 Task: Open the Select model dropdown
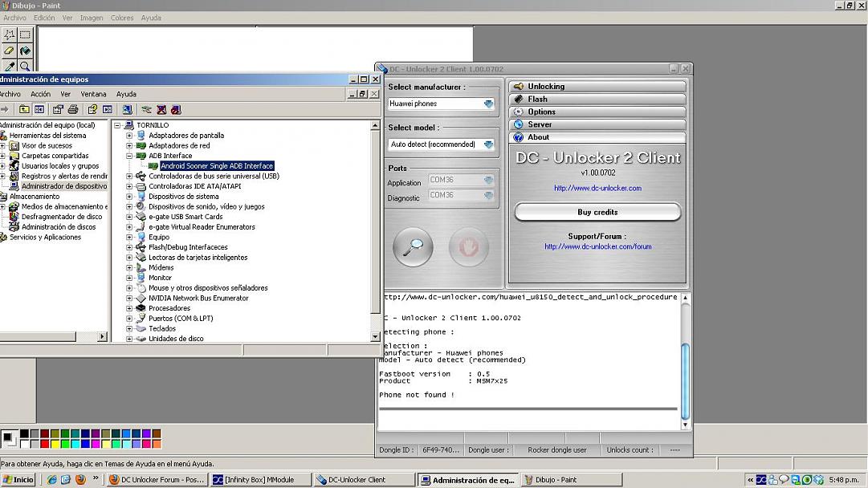488,144
